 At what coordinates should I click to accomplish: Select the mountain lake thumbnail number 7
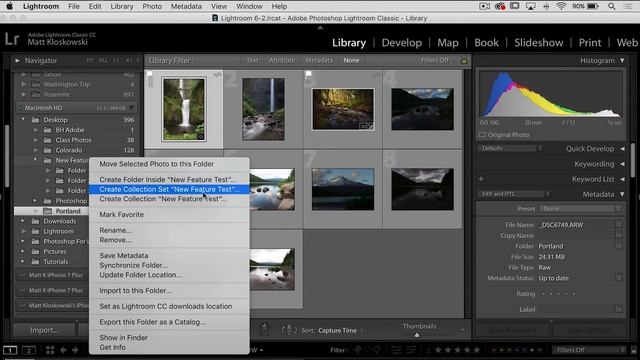point(342,189)
